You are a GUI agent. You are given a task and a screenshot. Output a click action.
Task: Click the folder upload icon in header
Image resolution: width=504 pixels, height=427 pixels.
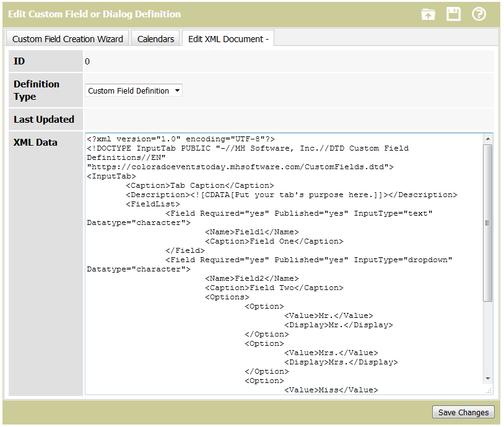tap(428, 14)
